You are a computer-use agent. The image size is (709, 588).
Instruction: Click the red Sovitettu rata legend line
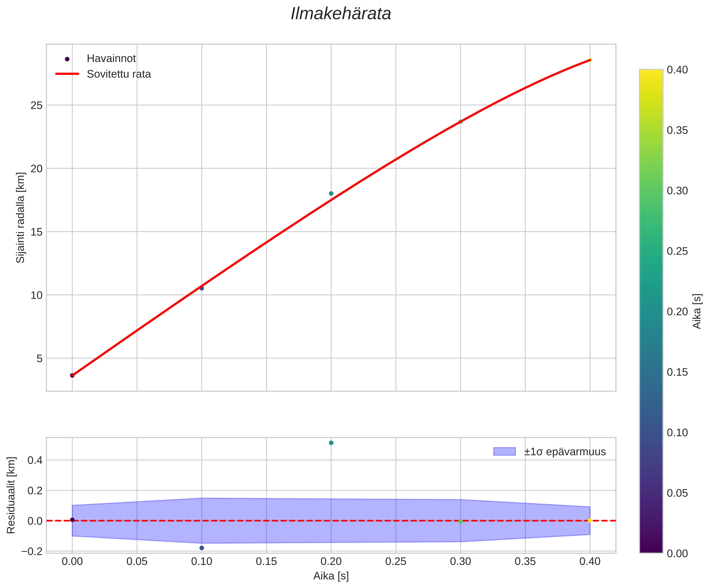pos(67,74)
